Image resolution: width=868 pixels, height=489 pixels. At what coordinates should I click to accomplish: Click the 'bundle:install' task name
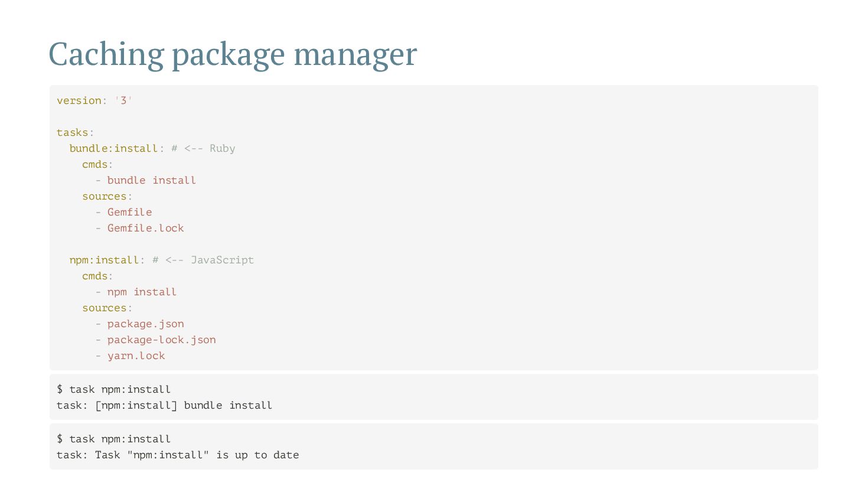tap(113, 148)
